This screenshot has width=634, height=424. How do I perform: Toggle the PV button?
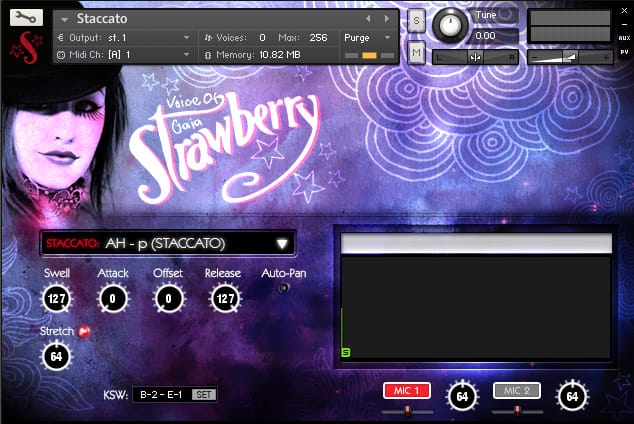[624, 52]
